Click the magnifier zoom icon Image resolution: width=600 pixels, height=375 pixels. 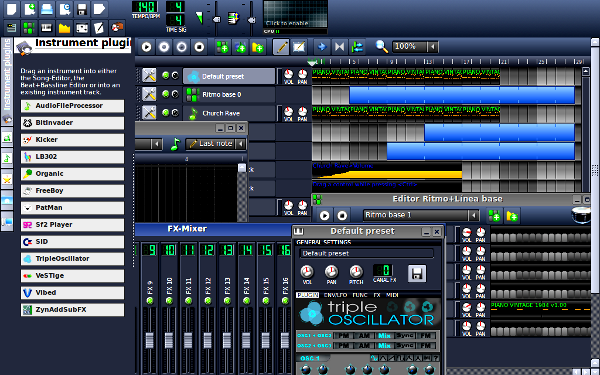[381, 47]
